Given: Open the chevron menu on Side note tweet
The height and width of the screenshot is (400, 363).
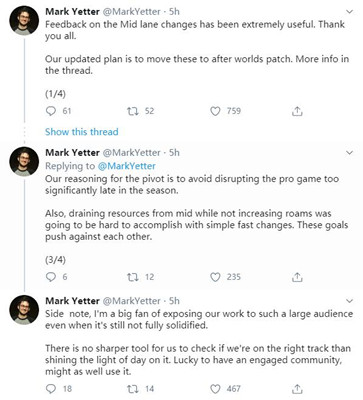Looking at the screenshot, I should click(349, 301).
